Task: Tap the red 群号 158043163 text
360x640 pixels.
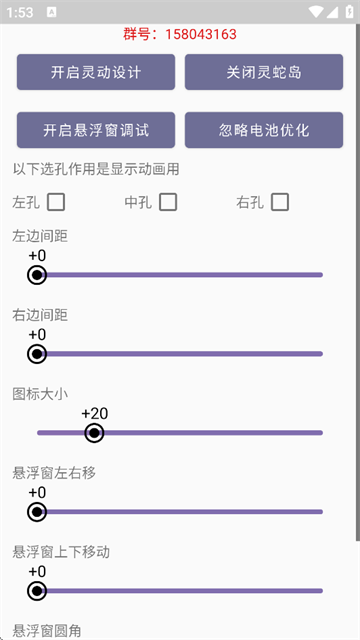Action: pyautogui.click(x=180, y=34)
